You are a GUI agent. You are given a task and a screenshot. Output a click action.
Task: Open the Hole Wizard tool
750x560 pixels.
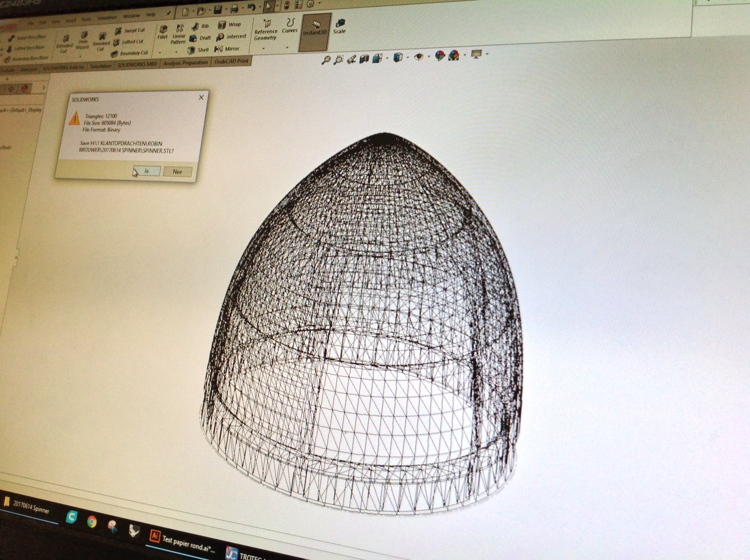pos(82,41)
